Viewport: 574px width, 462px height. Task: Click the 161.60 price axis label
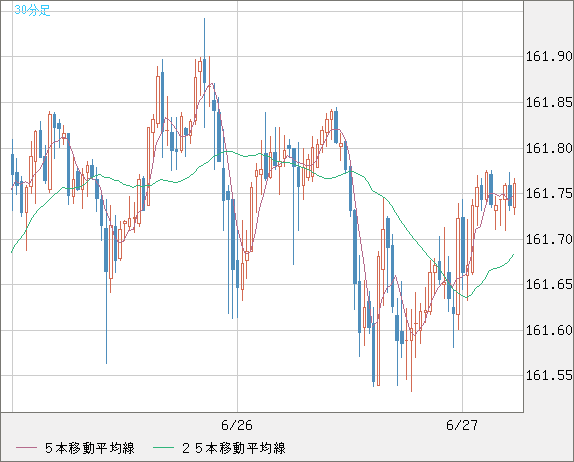[x=549, y=330]
